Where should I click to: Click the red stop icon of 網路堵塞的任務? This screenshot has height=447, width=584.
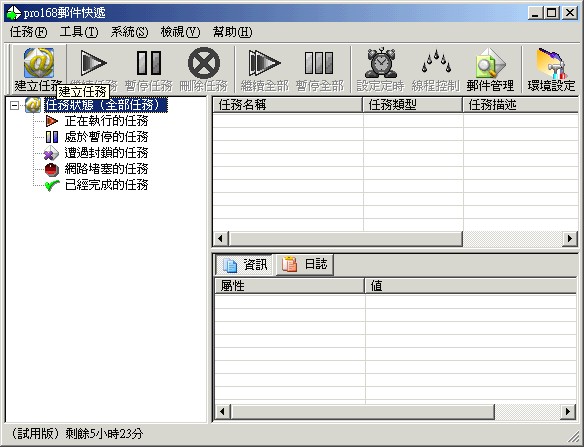point(52,169)
